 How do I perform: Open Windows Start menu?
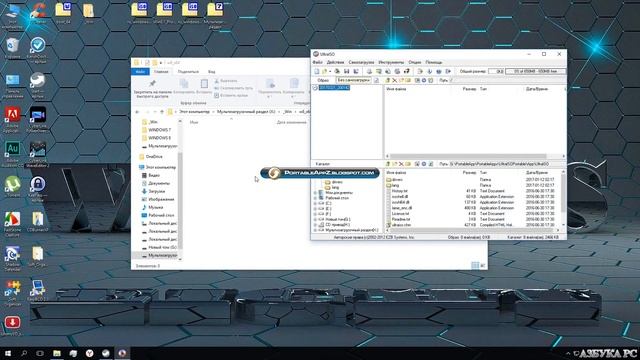point(7,353)
